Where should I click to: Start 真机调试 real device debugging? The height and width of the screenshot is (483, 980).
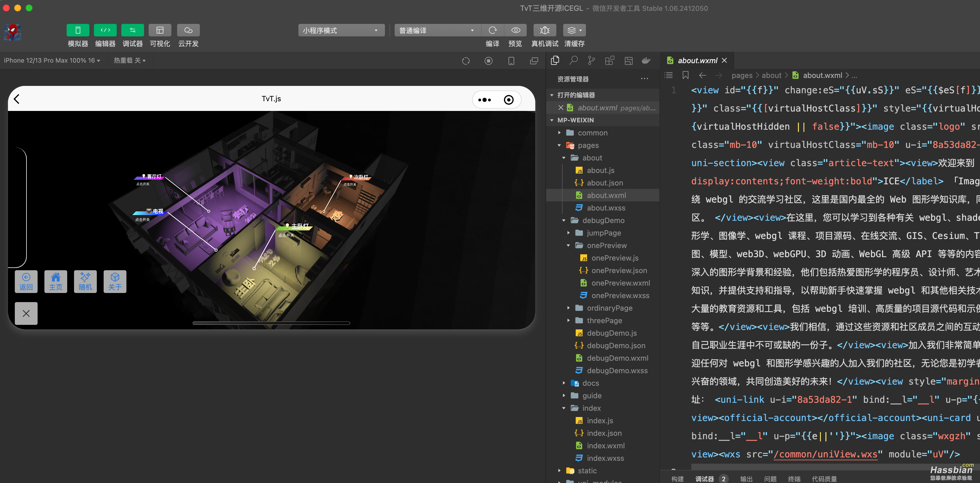point(545,30)
